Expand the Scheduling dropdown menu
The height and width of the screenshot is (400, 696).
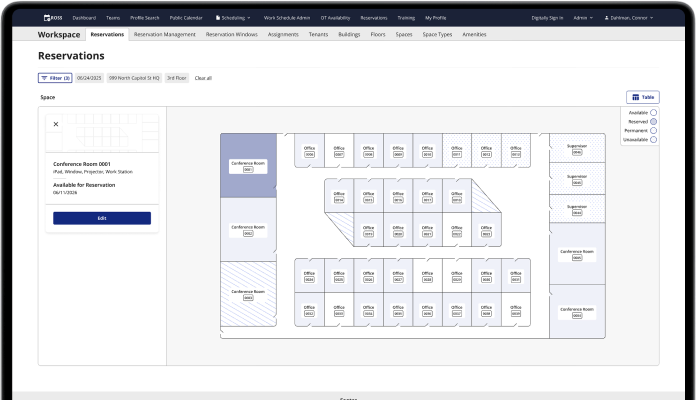[x=234, y=18]
